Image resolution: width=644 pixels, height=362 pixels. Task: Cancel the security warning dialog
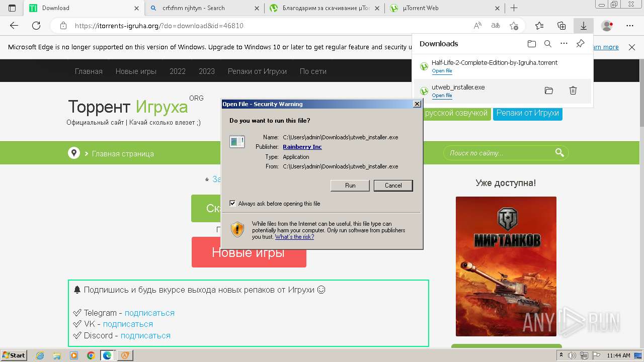393,186
